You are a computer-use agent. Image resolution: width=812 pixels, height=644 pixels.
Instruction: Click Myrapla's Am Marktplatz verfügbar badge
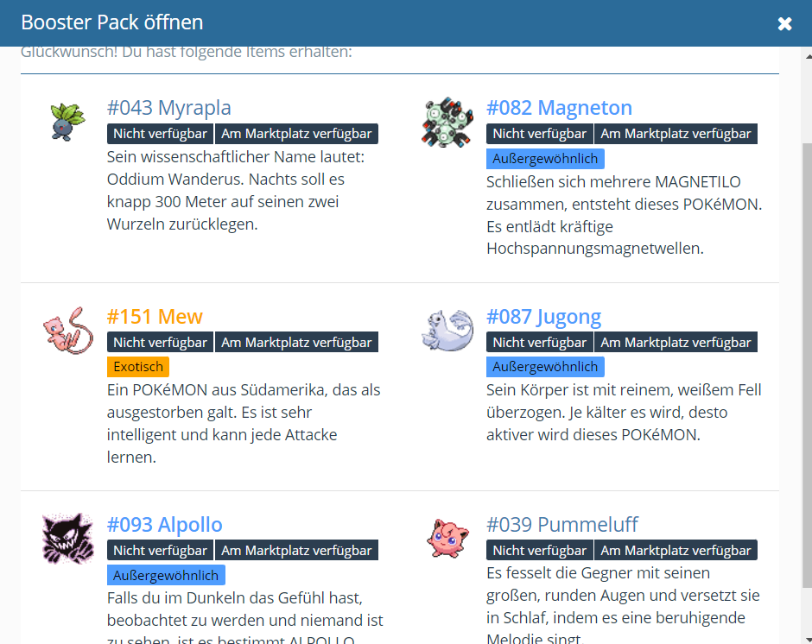point(296,134)
